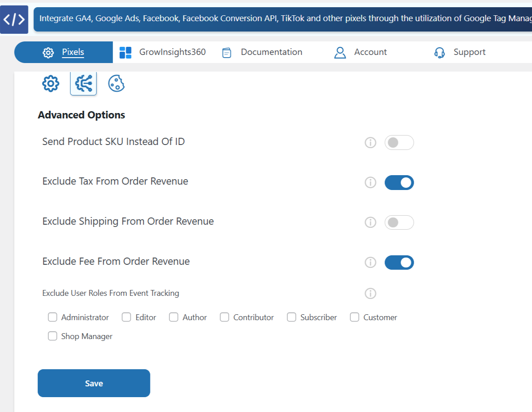This screenshot has width=532, height=412.
Task: Enable Send Product SKU Instead Of ID
Action: point(399,142)
